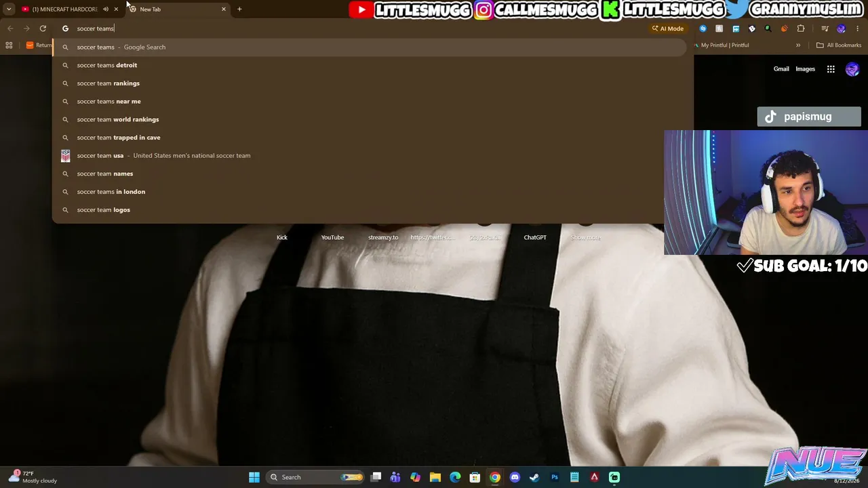Choose the "soccer team rankings" suggestion
The image size is (868, 488).
[370, 83]
